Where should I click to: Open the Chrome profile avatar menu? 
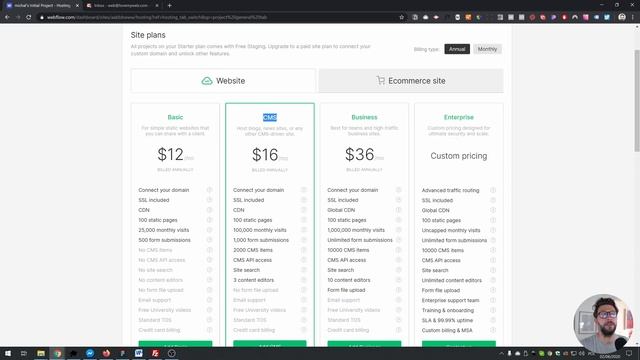tap(622, 17)
